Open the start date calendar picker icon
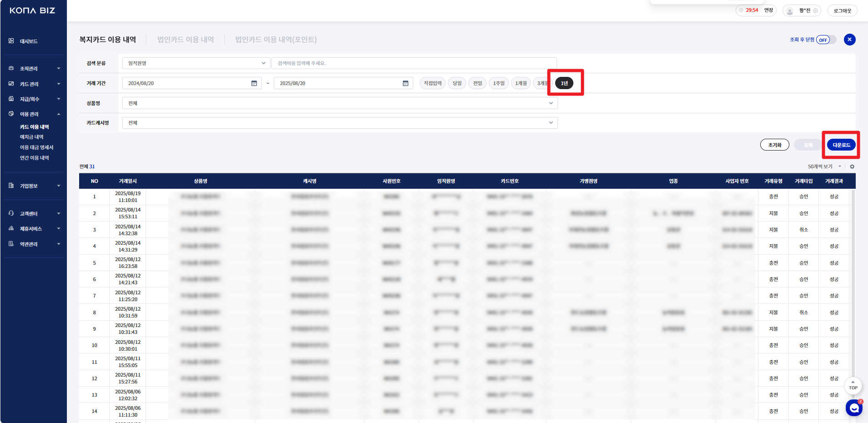 (x=254, y=83)
